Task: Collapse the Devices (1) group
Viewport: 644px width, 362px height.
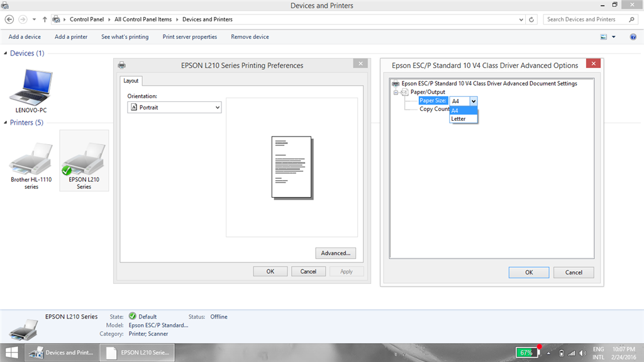Action: [5, 53]
